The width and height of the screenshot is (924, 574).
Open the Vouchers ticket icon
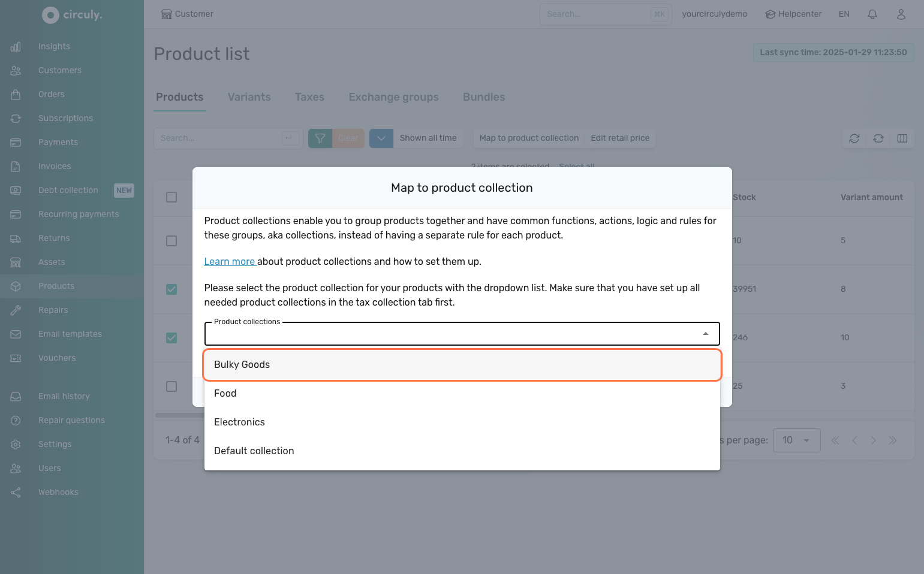(x=16, y=358)
